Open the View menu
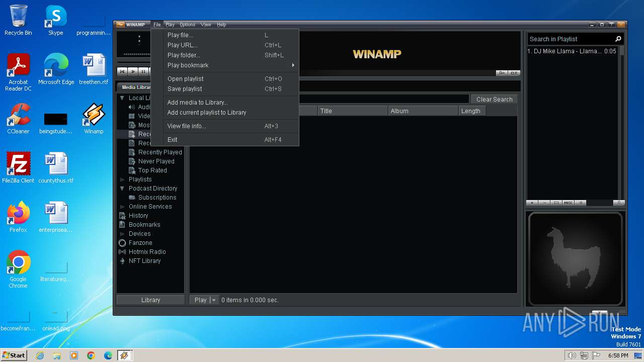Screen dimensions: 644x362 (x=206, y=25)
